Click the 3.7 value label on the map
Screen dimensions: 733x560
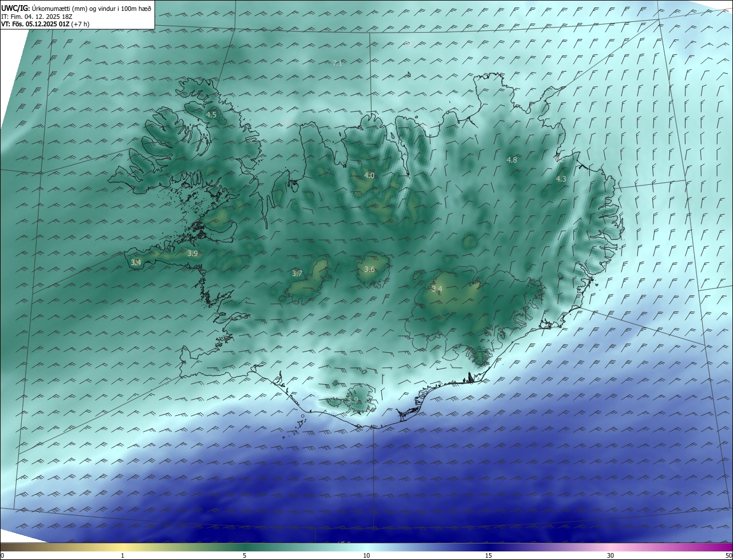coord(297,274)
